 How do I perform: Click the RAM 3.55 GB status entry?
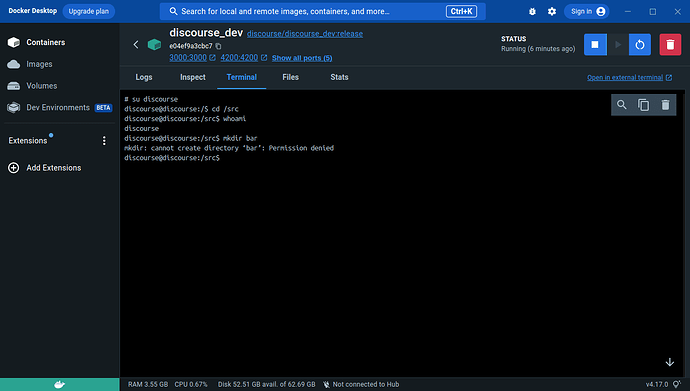[x=148, y=384]
